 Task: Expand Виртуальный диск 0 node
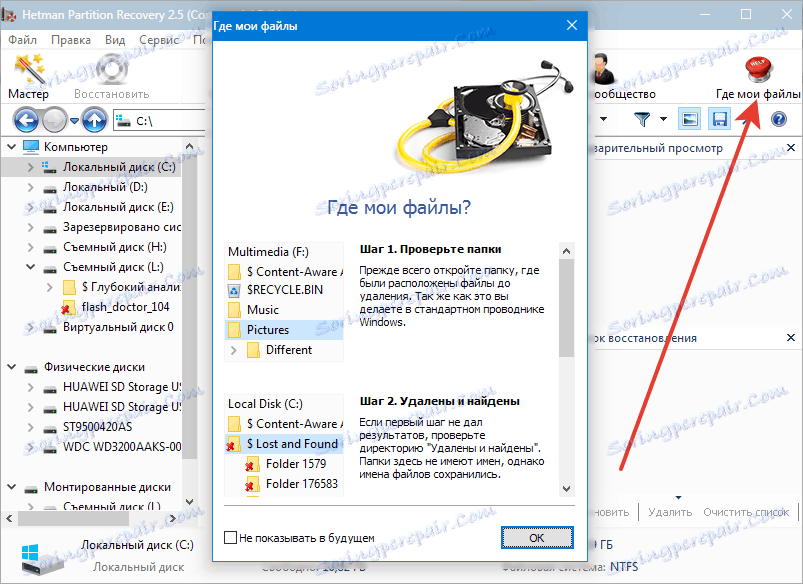coord(30,327)
